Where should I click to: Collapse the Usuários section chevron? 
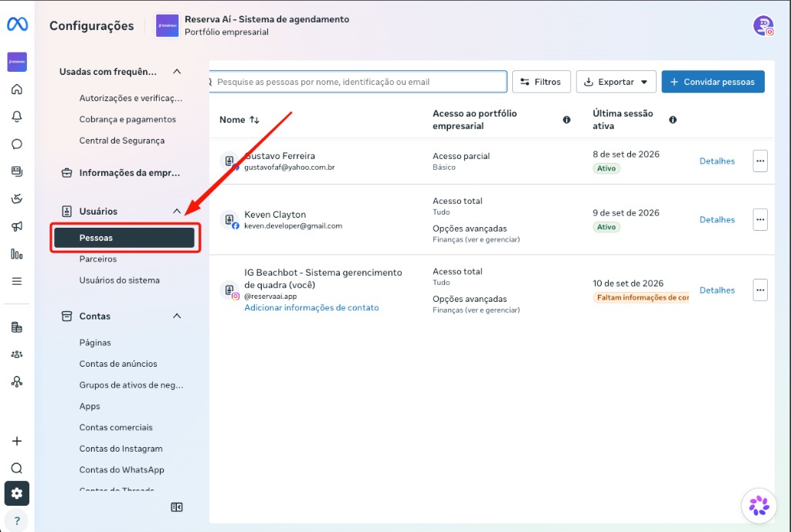[177, 212]
